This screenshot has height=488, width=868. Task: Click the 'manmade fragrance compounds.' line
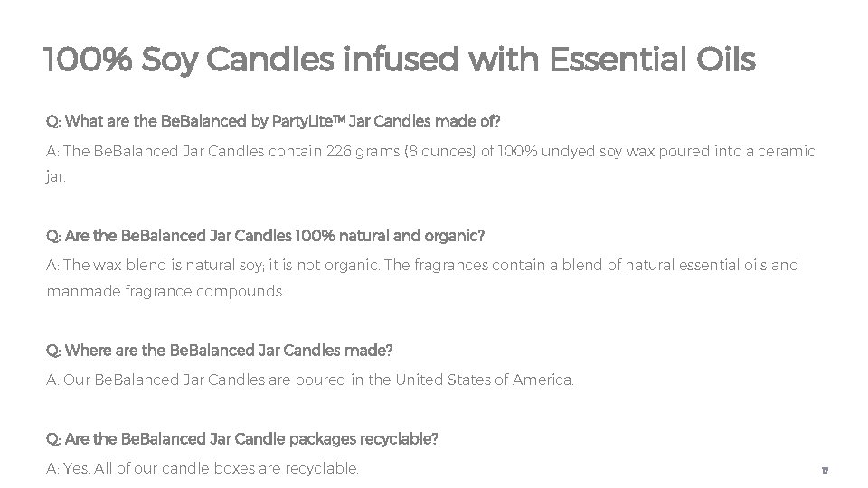(165, 291)
